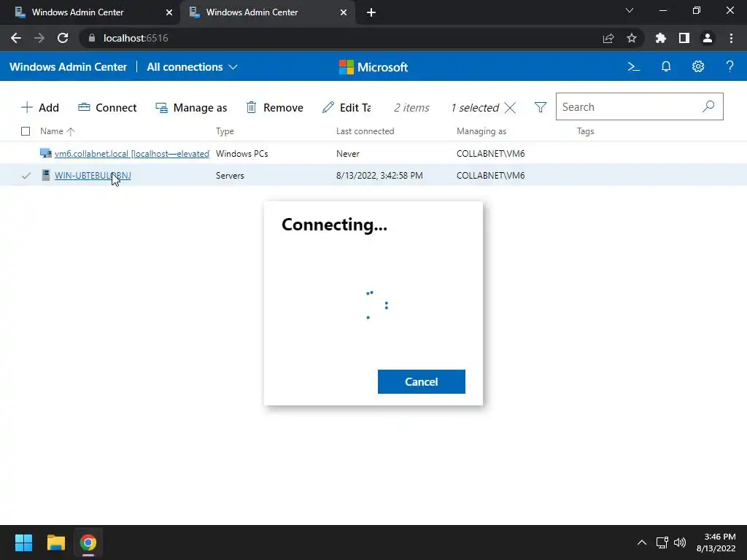Click the 'Never' last connected cell

(348, 154)
